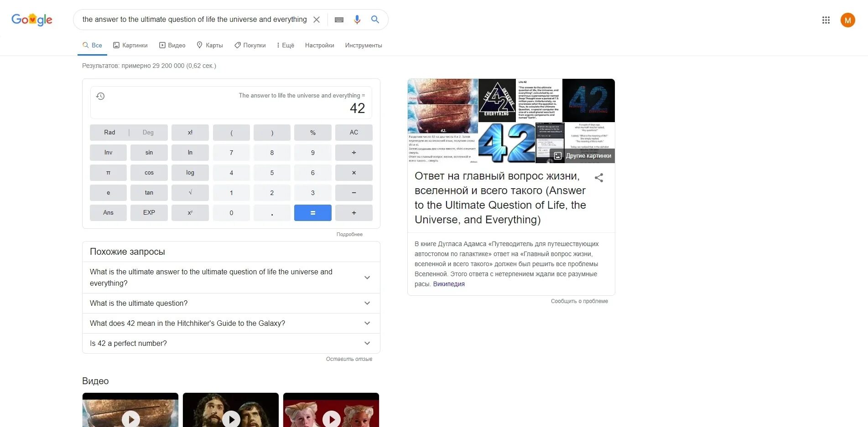Open the Ещё more dropdown
Image resolution: width=868 pixels, height=427 pixels.
286,45
